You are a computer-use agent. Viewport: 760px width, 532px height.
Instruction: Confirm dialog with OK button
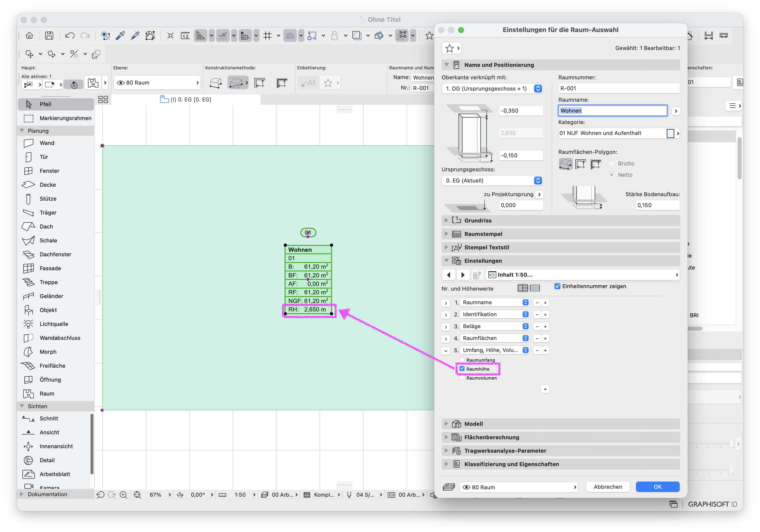657,487
